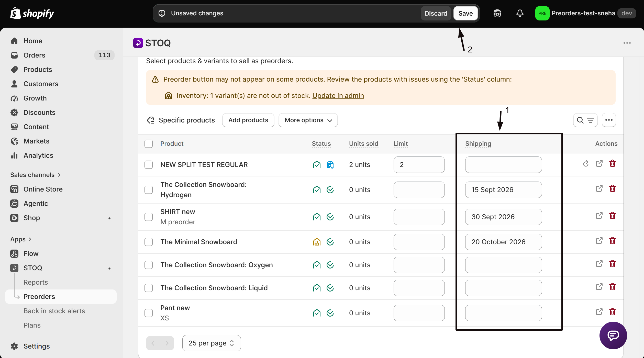
Task: Delete The Collection Snowboard: Liquid row
Action: coord(612,287)
